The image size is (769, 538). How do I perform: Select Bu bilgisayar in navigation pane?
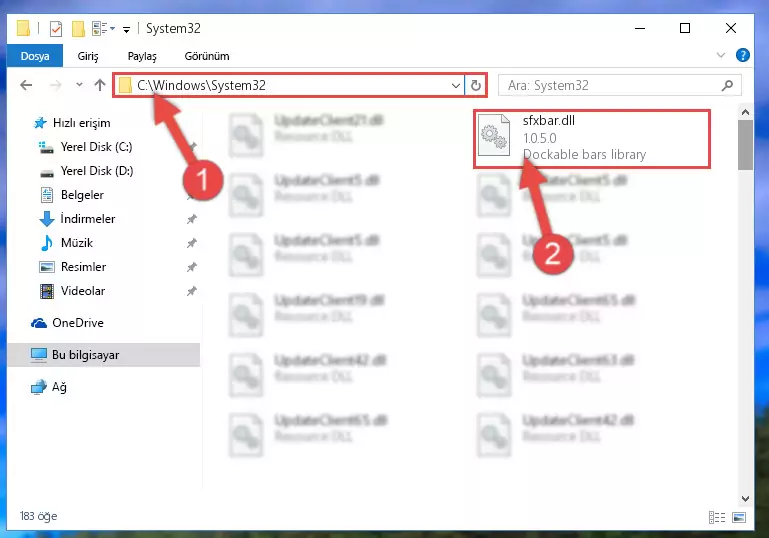103,355
